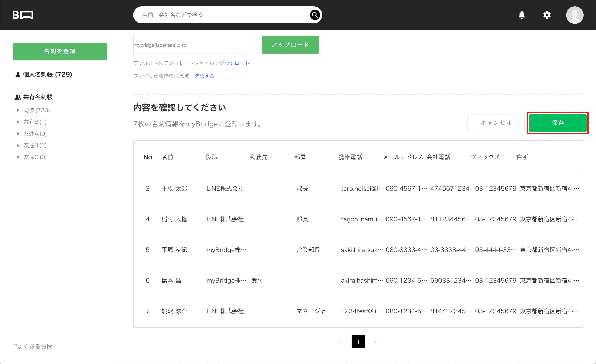This screenshot has width=596, height=364.
Task: Click the 勤務先 column header
Action: click(259, 157)
